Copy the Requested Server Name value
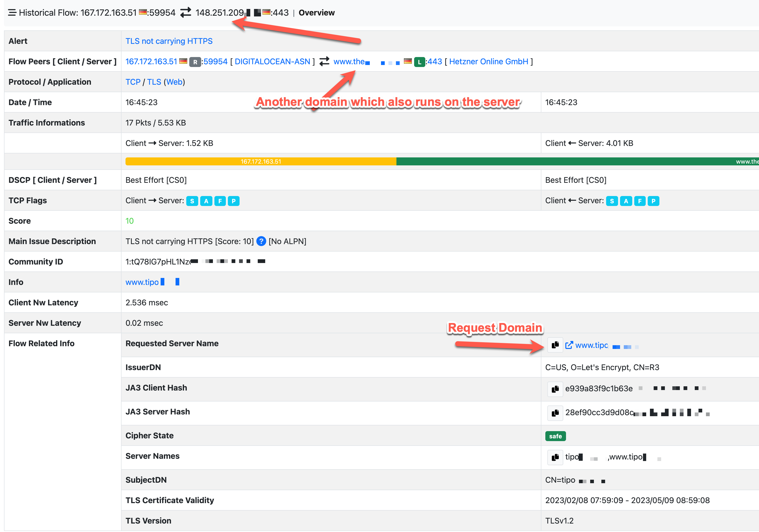759x532 pixels. [555, 345]
